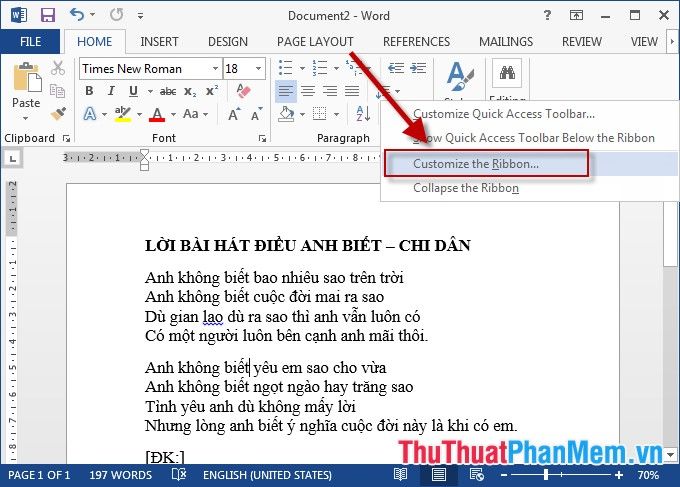The width and height of the screenshot is (680, 487).
Task: Click the Sort A-Z icon
Action: click(363, 114)
